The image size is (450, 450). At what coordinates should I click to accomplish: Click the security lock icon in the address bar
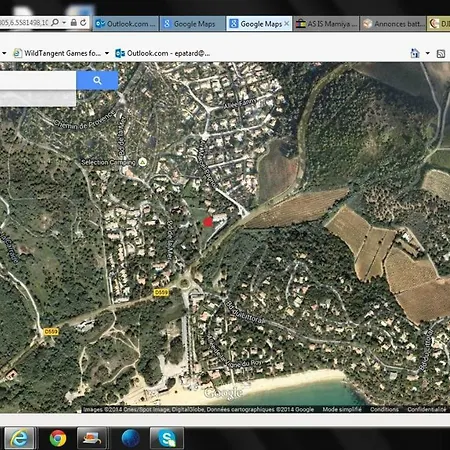(x=74, y=23)
